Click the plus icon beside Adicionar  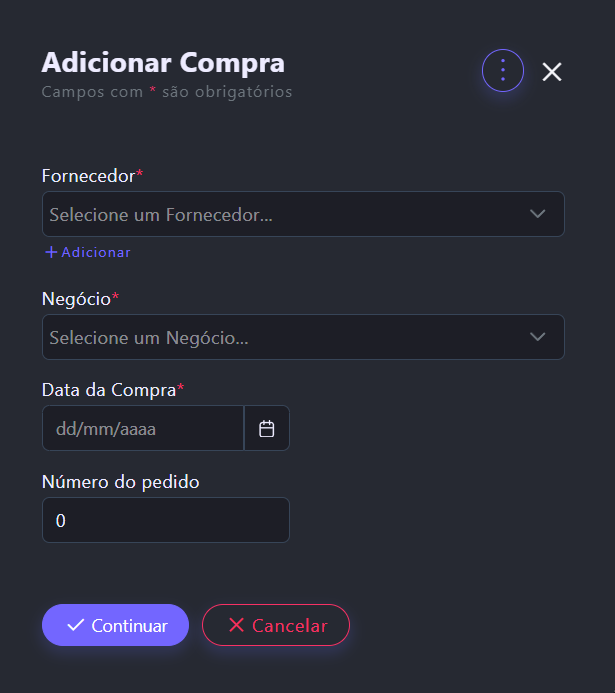[x=51, y=252]
